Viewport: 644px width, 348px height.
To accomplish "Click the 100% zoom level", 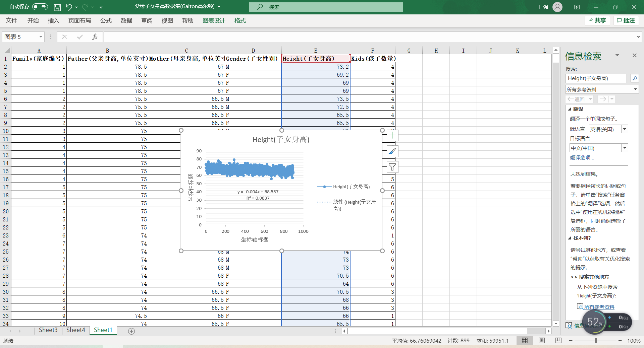I will (634, 341).
